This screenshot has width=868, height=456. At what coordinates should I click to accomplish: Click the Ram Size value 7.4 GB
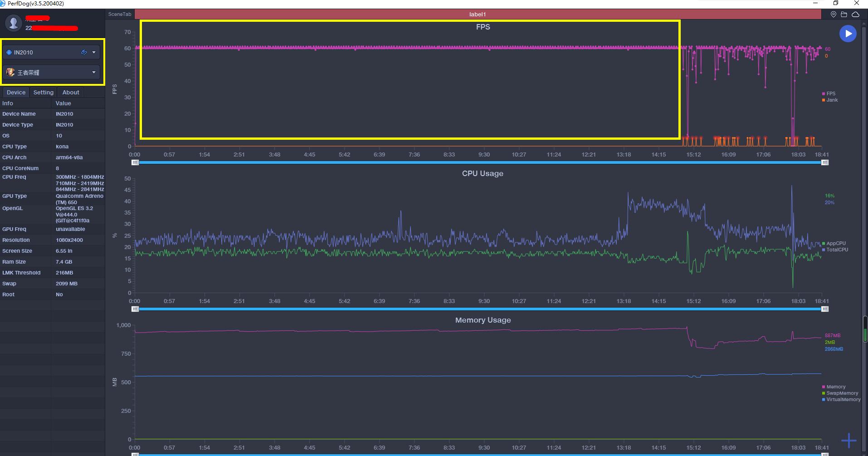64,262
